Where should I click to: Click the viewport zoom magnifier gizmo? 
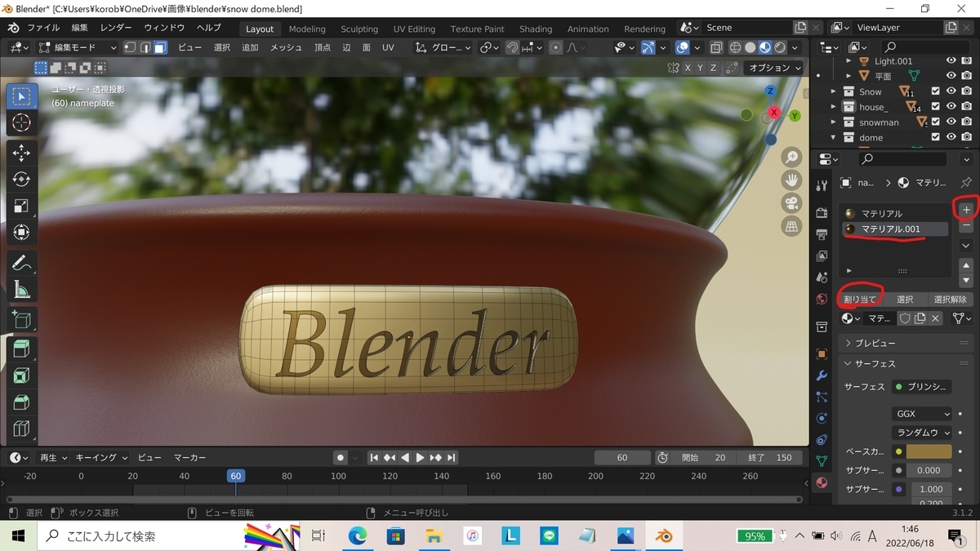[x=791, y=158]
